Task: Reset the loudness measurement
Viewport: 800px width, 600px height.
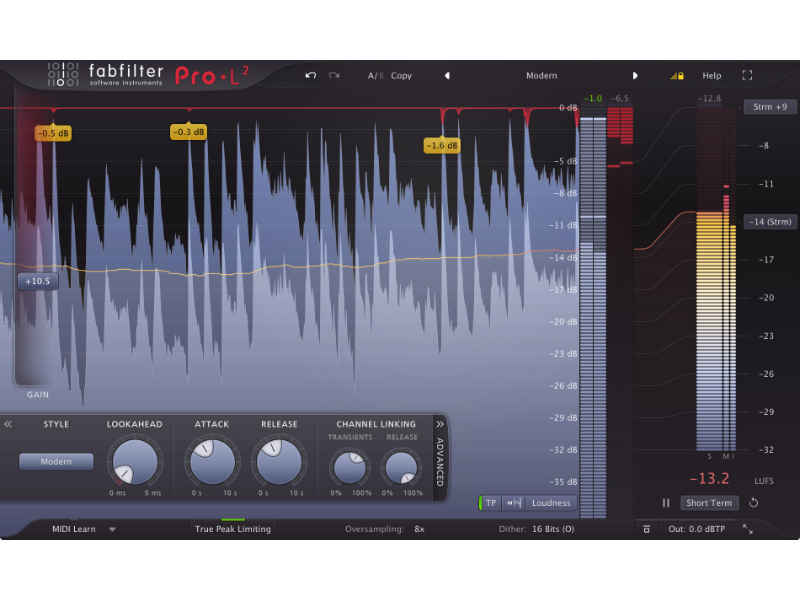Action: [754, 503]
